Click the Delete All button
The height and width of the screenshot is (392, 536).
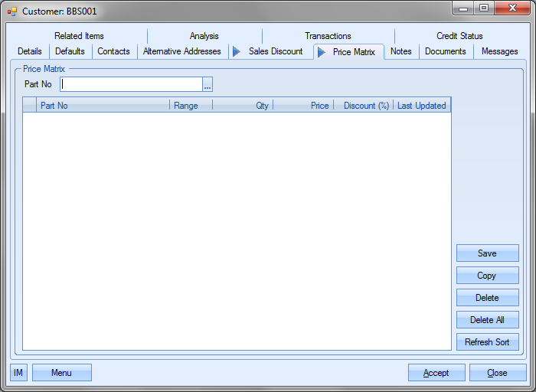click(488, 320)
